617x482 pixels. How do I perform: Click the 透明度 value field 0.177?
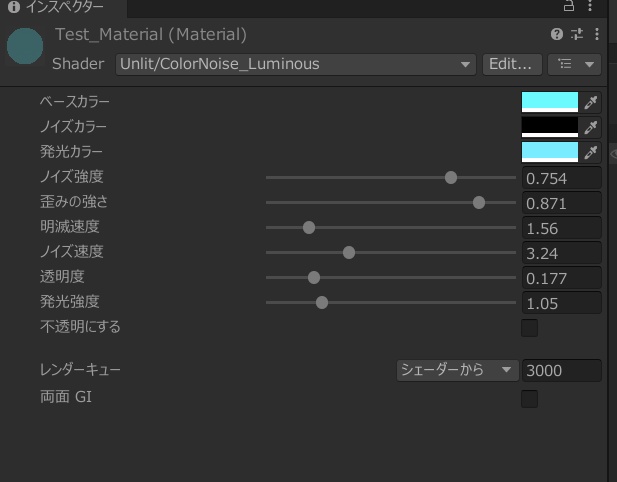click(562, 278)
